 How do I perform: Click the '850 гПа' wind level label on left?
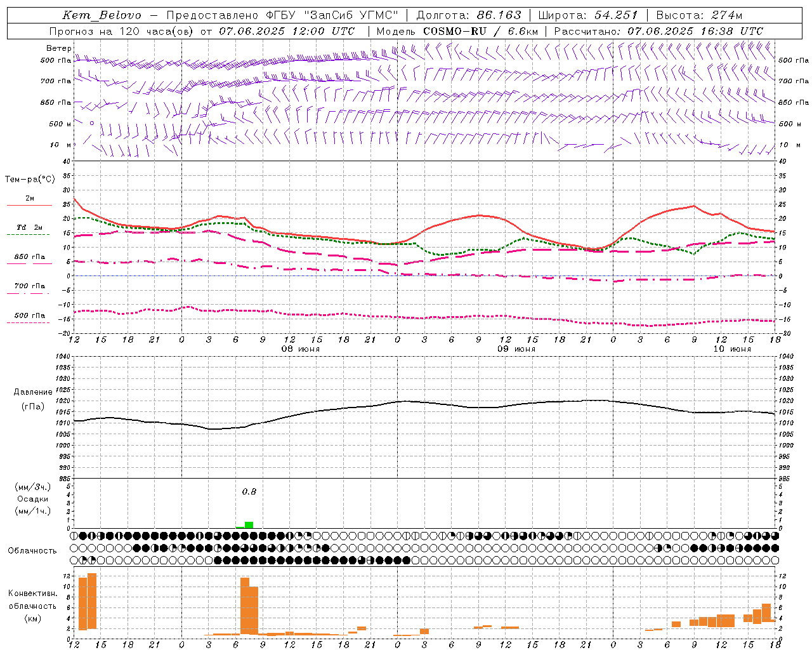pos(56,102)
